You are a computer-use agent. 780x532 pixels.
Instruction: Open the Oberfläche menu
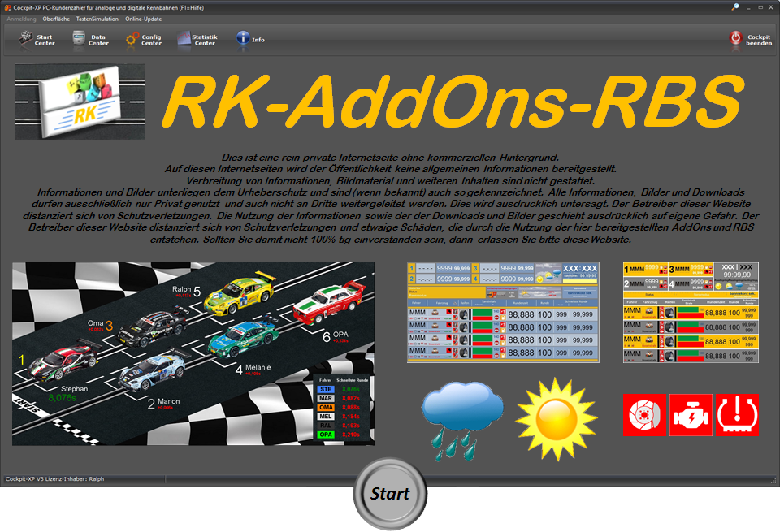(x=56, y=19)
